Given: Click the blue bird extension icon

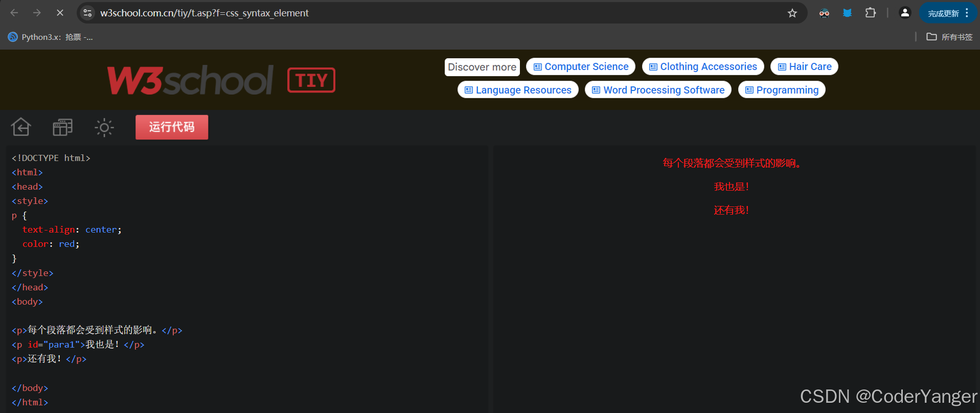Looking at the screenshot, I should (x=847, y=13).
